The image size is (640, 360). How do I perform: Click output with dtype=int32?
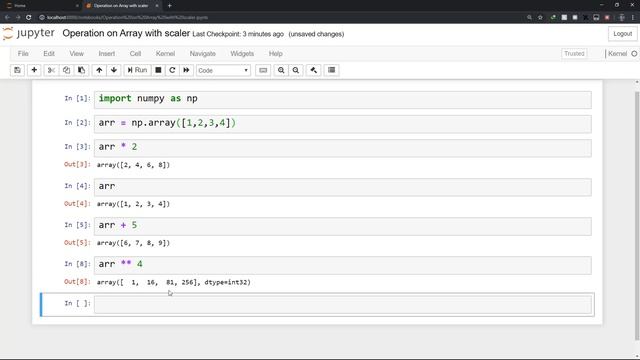pos(173,282)
